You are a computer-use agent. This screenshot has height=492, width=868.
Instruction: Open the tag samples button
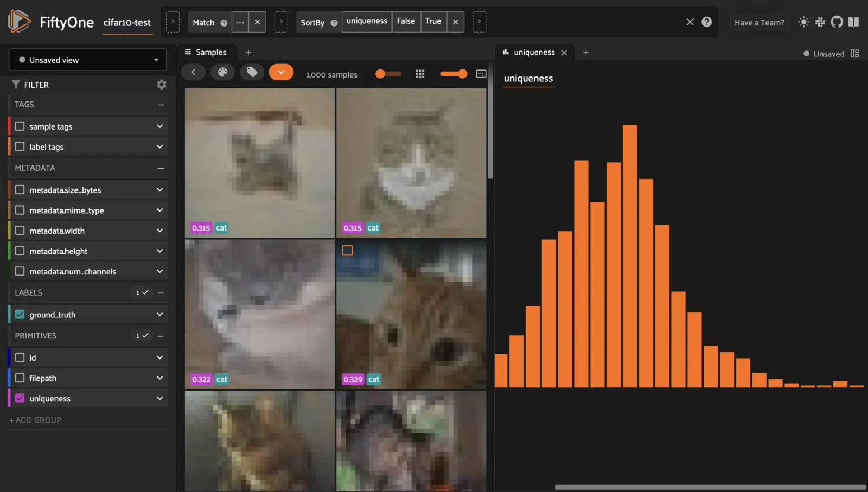pos(252,72)
